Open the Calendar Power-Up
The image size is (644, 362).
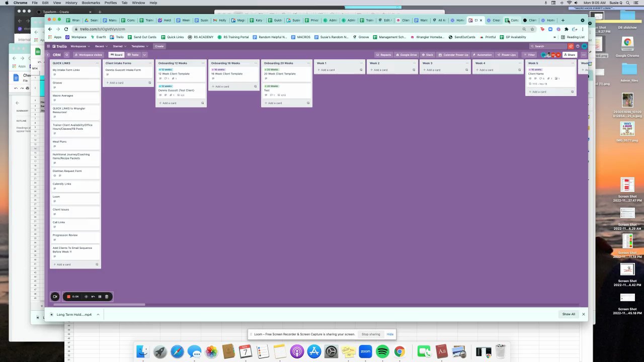point(453,55)
